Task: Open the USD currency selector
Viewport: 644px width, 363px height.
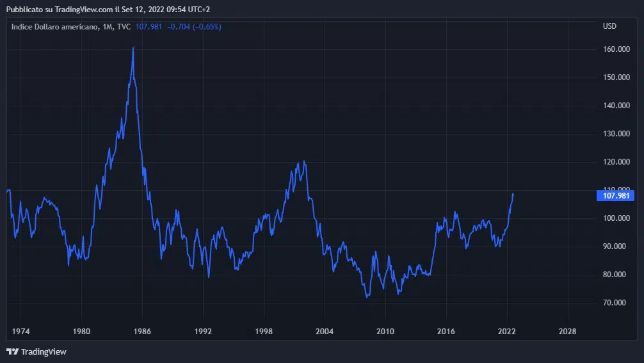Action: coord(609,26)
